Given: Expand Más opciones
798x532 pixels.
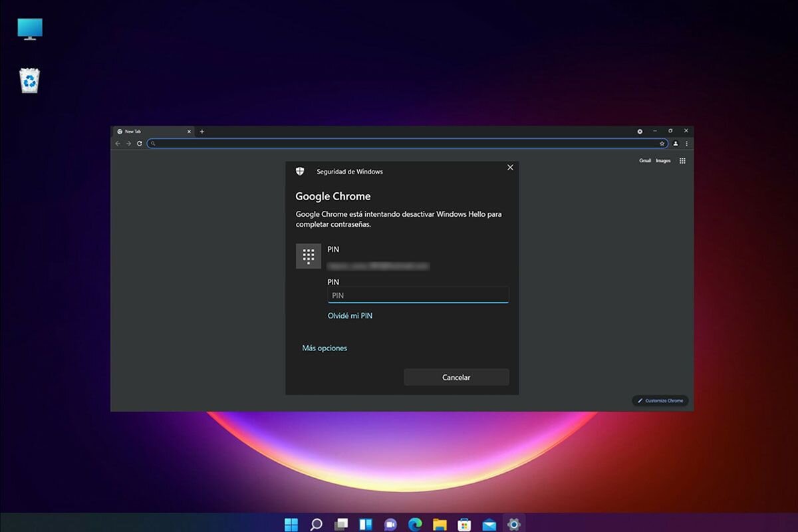Looking at the screenshot, I should coord(325,348).
